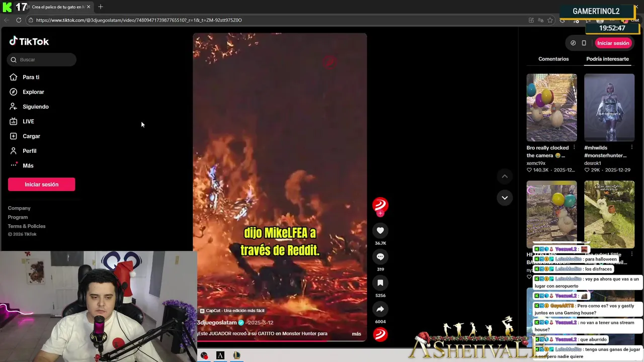The width and height of the screenshot is (644, 362).
Task: Open the #mhwilds #monsterhunter video thumbnail
Action: pos(609,108)
